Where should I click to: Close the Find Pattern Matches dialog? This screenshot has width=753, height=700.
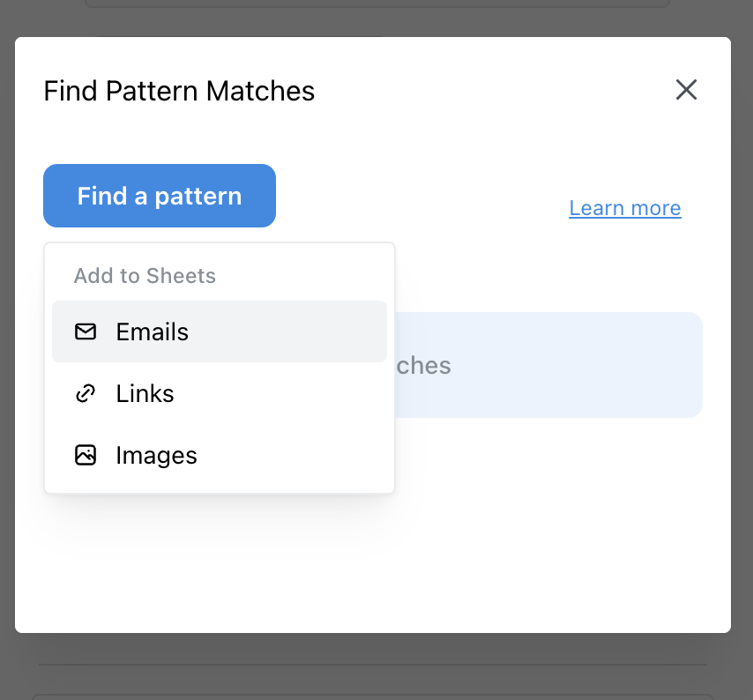pyautogui.click(x=686, y=89)
